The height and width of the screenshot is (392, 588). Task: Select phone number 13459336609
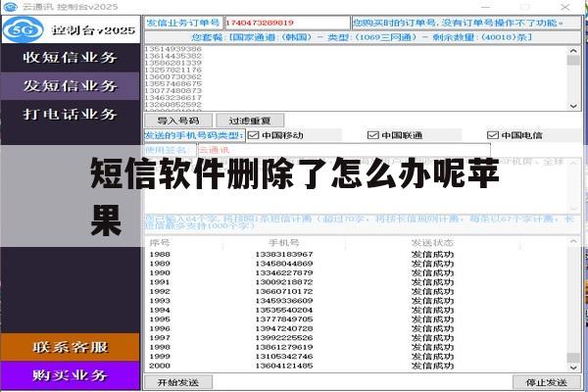click(284, 301)
